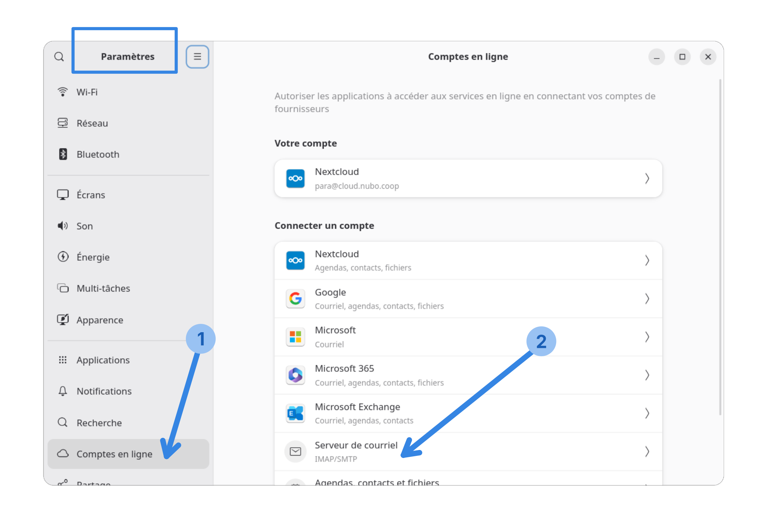Click the "Courriel, agendas, contacts" Exchange subtitle
This screenshot has height=532, width=767.
pos(364,421)
